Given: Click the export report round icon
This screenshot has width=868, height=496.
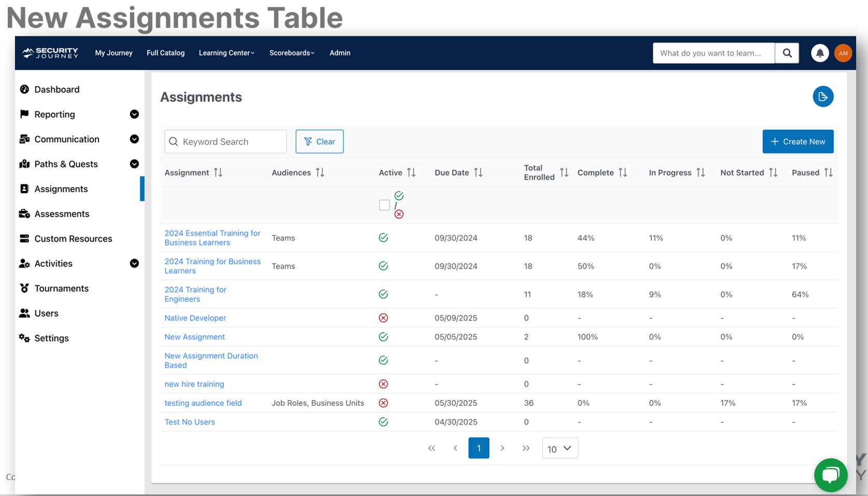Looking at the screenshot, I should tap(823, 96).
